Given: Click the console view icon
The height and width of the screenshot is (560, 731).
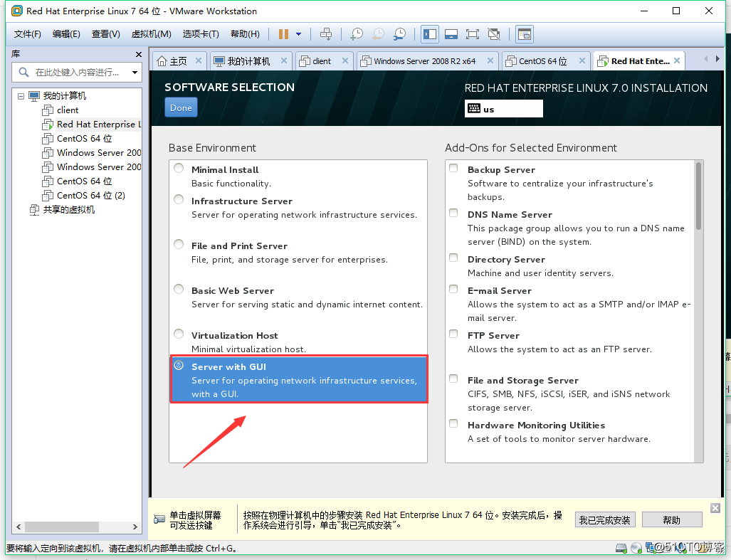Looking at the screenshot, I should point(525,34).
